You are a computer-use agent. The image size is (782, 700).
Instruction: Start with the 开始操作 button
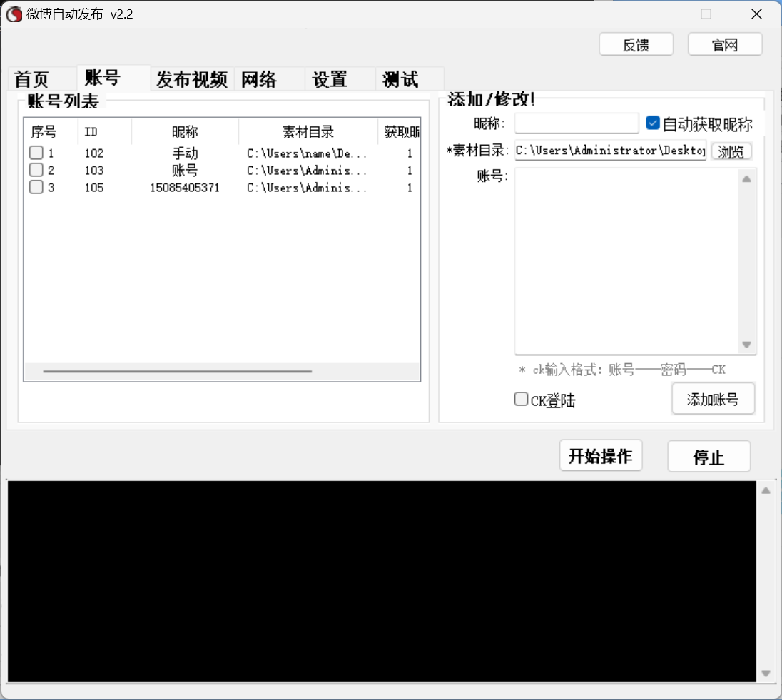601,455
